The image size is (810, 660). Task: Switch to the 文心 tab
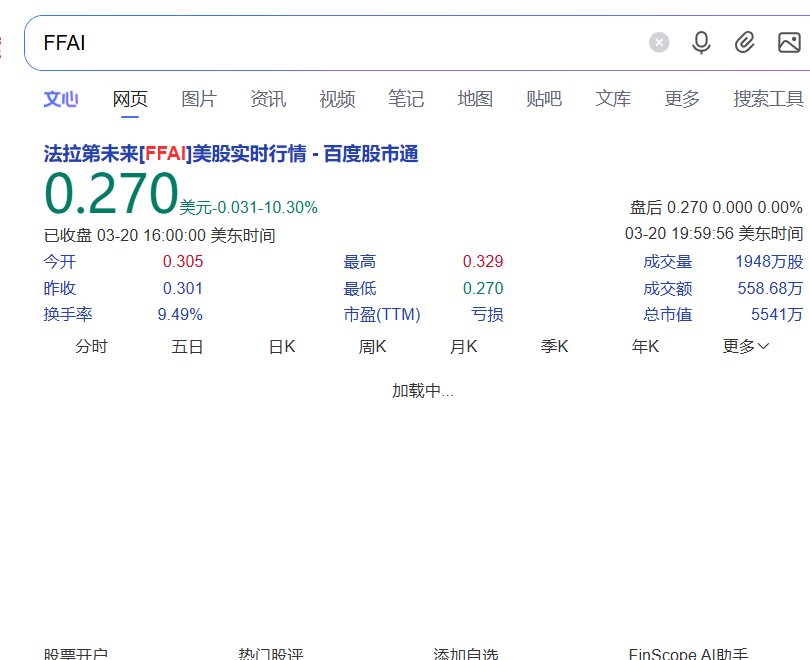pos(61,99)
